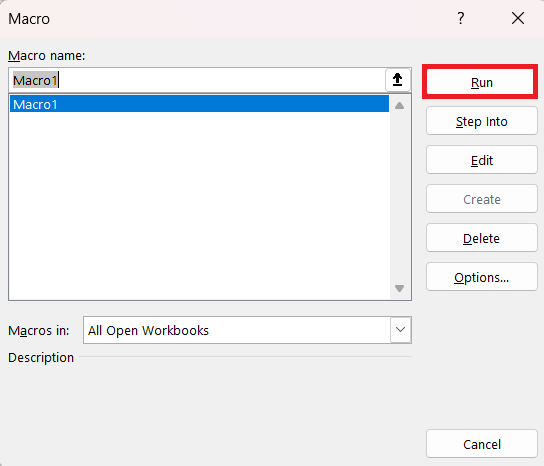Image resolution: width=544 pixels, height=466 pixels.
Task: Click empty area of macro list
Action: (x=199, y=205)
